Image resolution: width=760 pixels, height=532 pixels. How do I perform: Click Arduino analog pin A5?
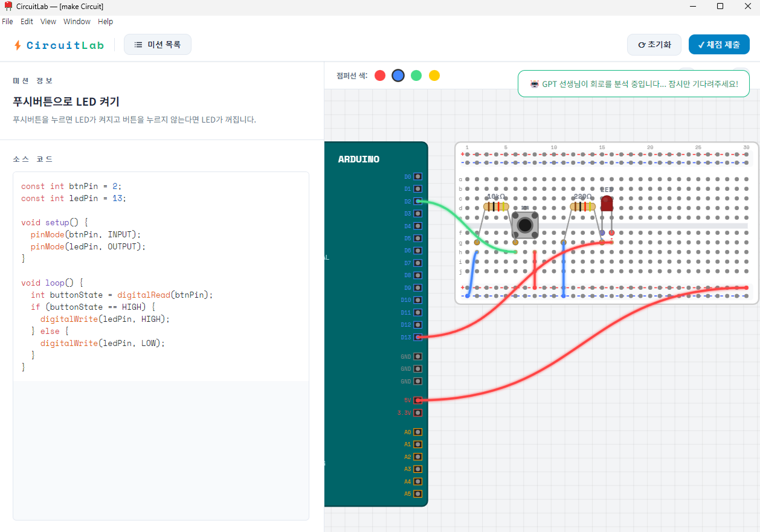point(417,494)
